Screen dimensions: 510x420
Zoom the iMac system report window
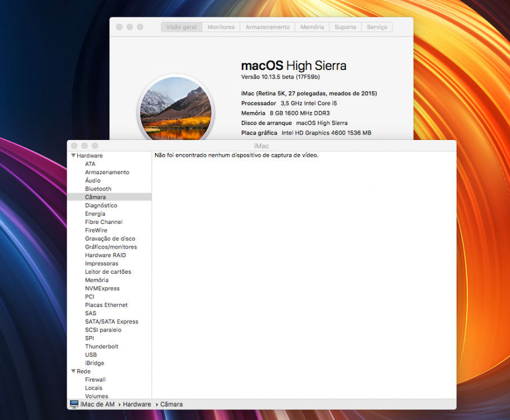[95, 146]
